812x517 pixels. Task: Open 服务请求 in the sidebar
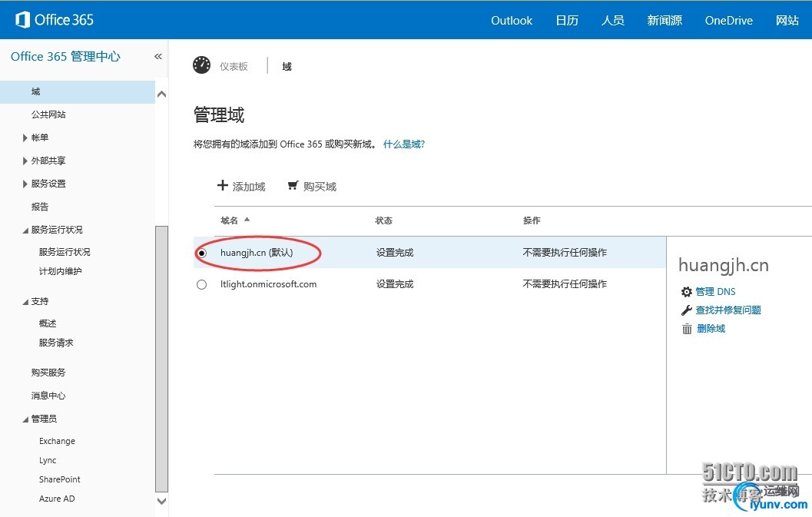(x=56, y=343)
